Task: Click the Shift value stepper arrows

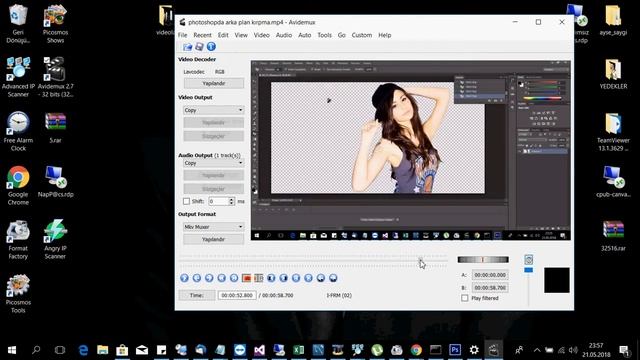Action: [x=231, y=201]
